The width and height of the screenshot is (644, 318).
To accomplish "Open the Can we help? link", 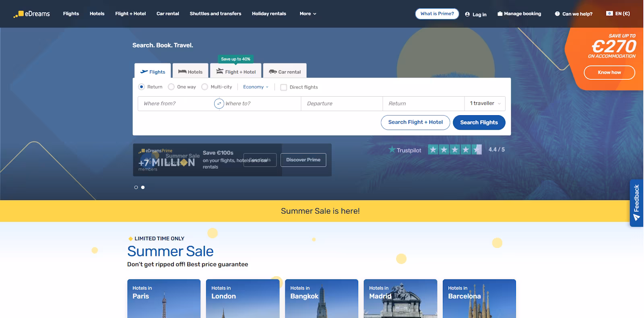I will coord(574,14).
